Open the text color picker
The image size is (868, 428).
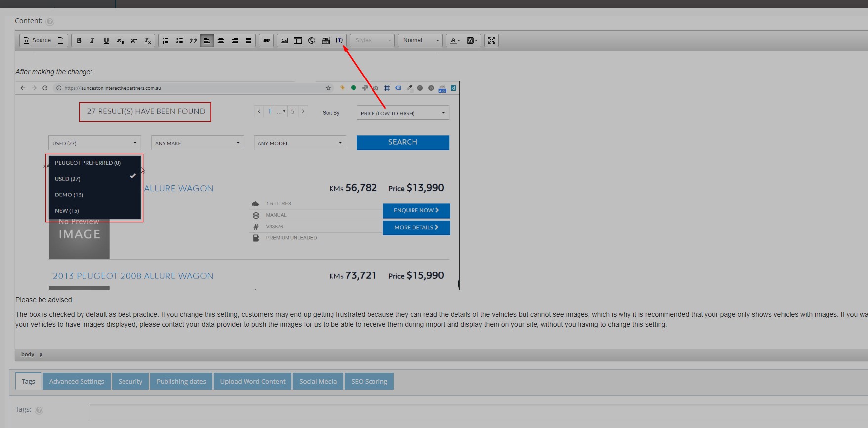(x=455, y=40)
